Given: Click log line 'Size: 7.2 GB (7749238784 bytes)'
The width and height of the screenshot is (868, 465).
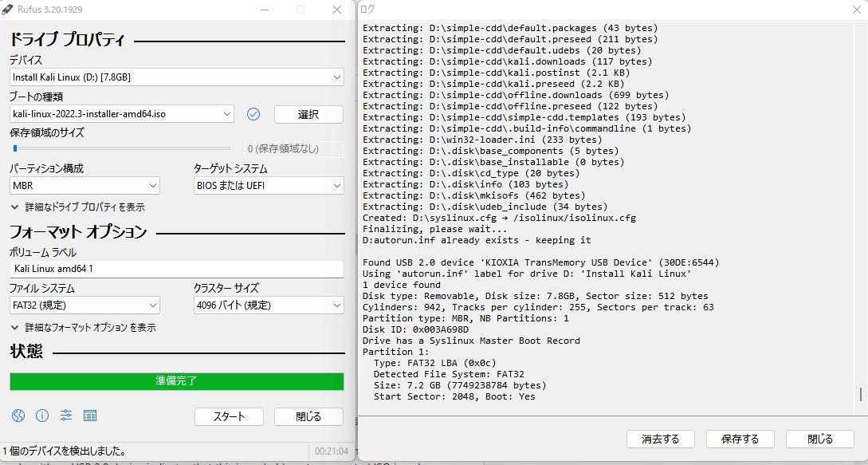Looking at the screenshot, I should coord(460,385).
